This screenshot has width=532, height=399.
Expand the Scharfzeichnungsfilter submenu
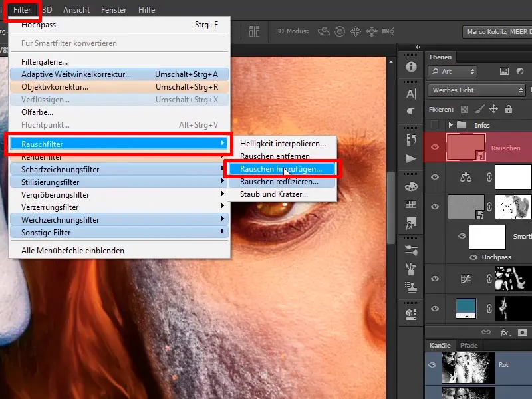point(119,170)
